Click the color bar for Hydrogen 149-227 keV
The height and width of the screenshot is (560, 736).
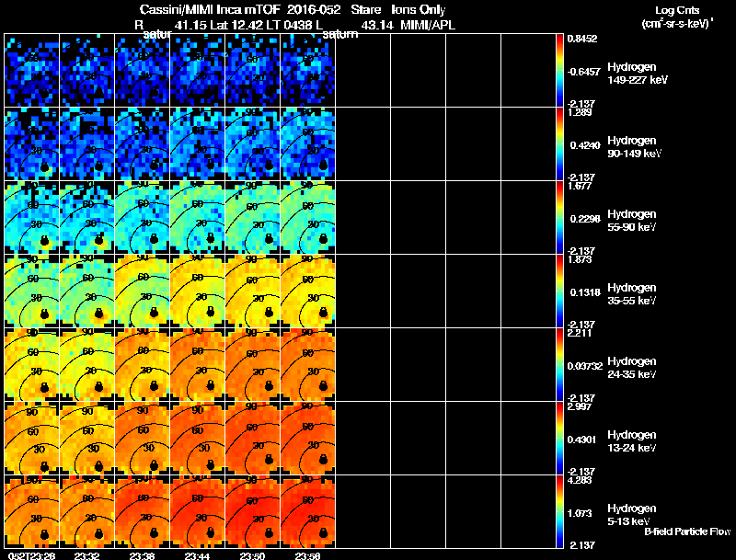[x=559, y=71]
